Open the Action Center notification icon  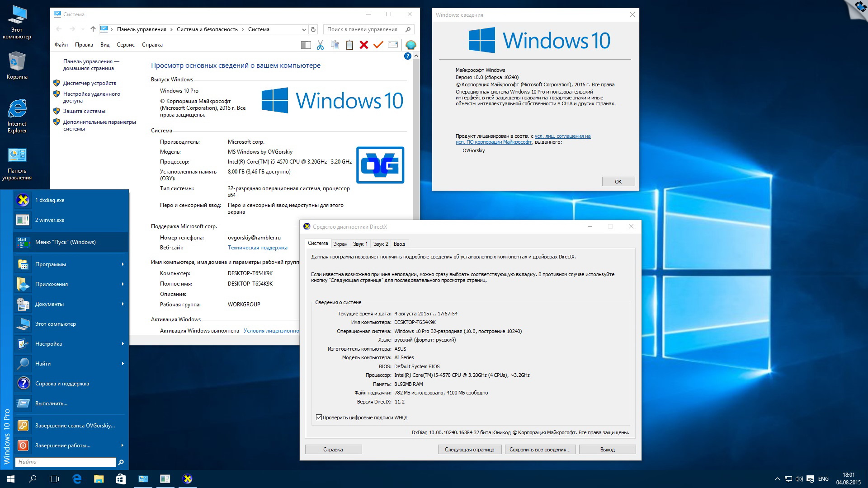810,479
